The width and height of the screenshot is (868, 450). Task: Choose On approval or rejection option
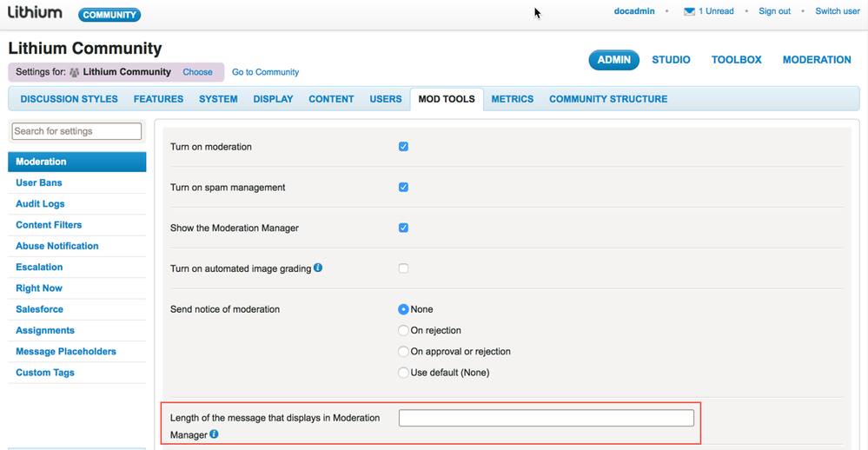pyautogui.click(x=403, y=352)
